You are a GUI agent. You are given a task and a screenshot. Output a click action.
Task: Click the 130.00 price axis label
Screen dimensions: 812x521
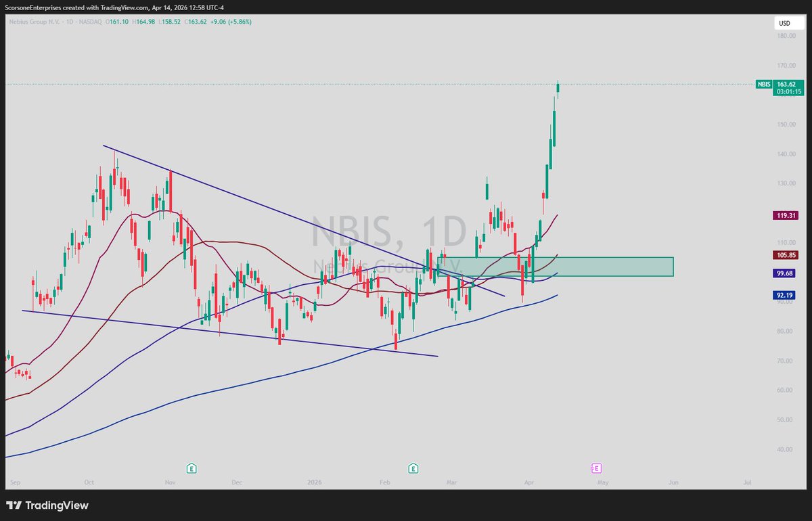786,183
